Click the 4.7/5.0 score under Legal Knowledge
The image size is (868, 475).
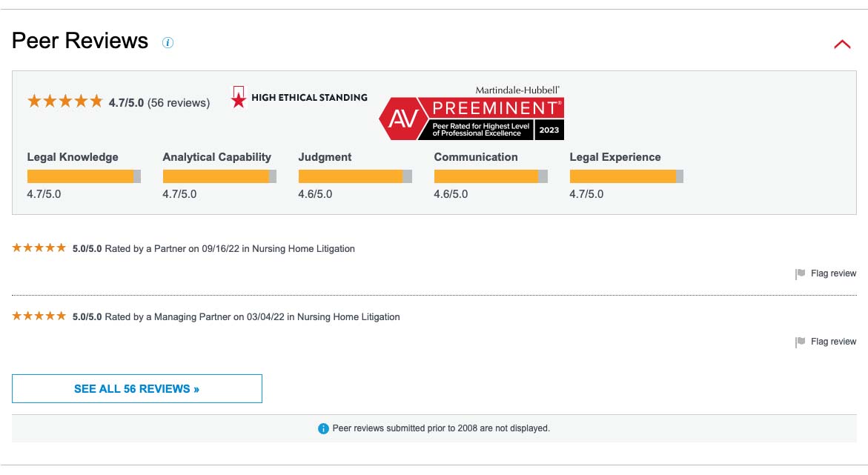click(x=44, y=194)
